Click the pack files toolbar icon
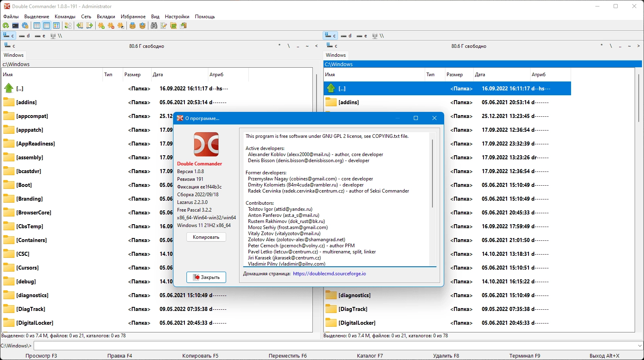This screenshot has width=644, height=360. (133, 26)
